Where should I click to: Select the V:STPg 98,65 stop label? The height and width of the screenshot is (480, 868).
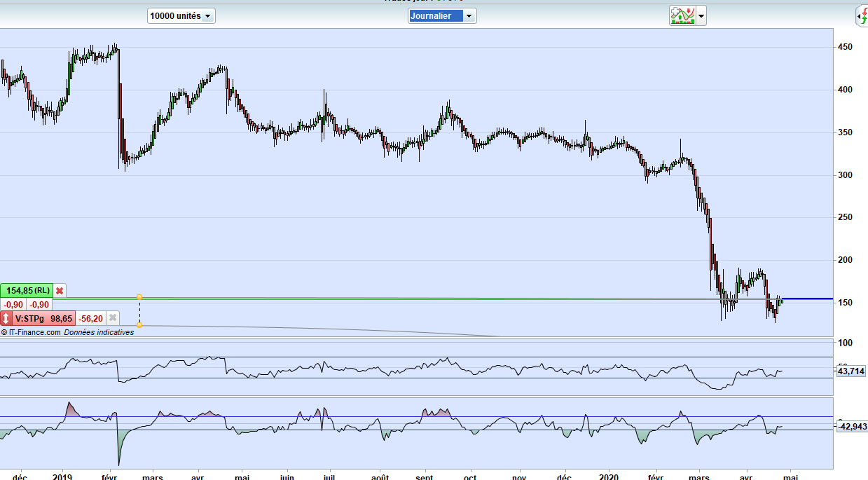43,318
